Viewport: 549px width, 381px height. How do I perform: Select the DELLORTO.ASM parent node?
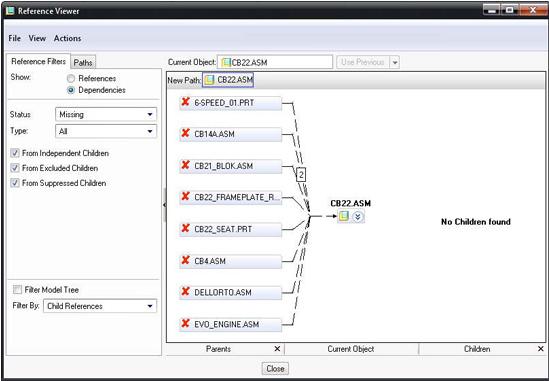tap(231, 292)
